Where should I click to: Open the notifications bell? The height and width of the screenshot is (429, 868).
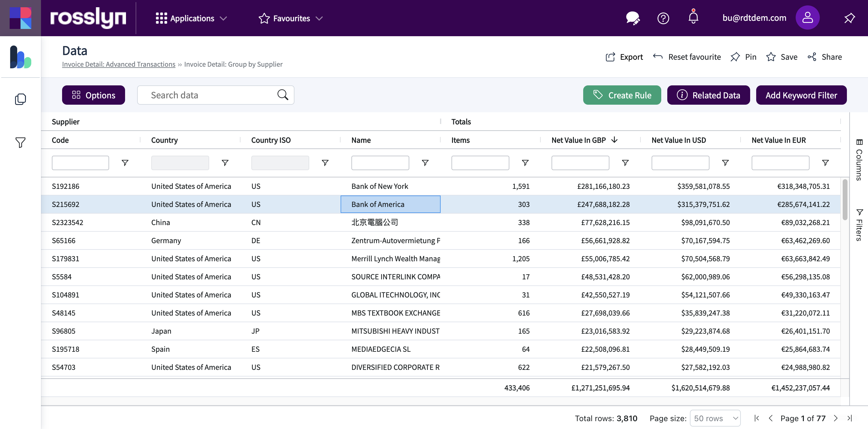pyautogui.click(x=693, y=17)
